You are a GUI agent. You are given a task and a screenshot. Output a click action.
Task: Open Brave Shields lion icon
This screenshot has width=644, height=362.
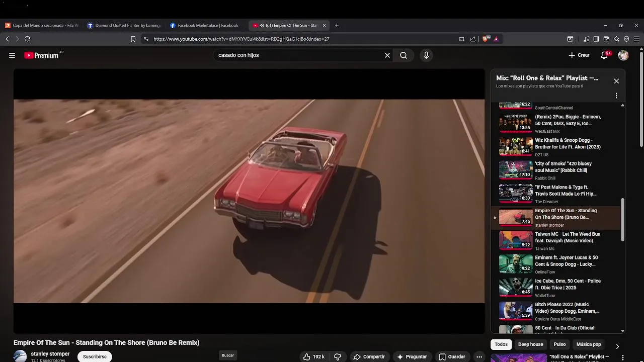(485, 39)
